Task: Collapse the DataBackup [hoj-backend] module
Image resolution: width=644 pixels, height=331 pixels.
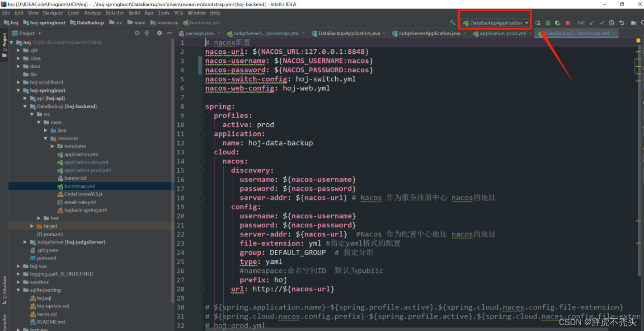Action: (25, 107)
